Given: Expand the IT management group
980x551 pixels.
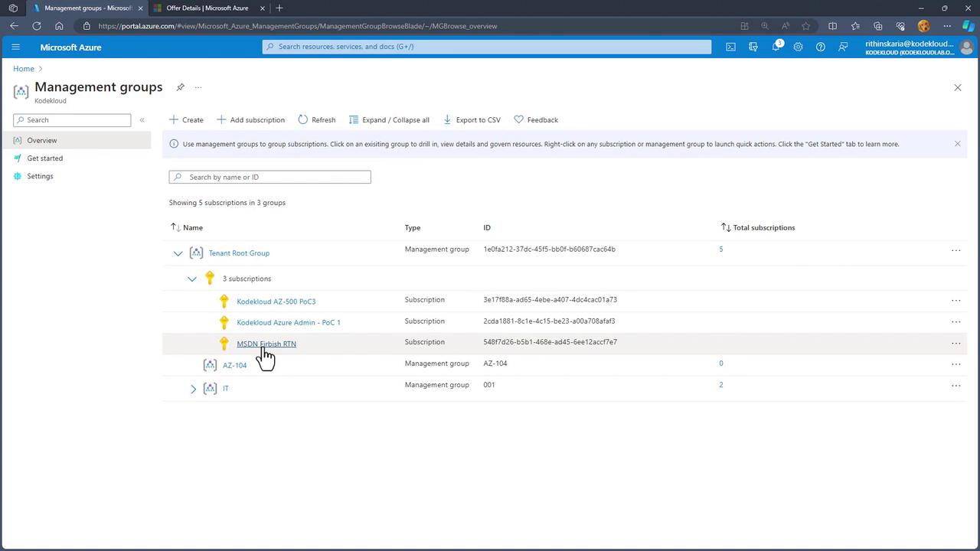Looking at the screenshot, I should coord(193,389).
